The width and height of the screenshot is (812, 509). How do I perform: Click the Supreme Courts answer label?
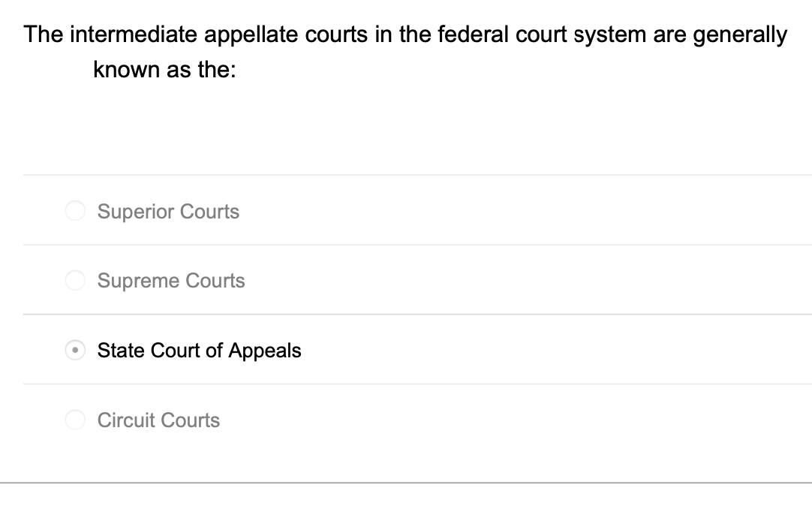[170, 280]
